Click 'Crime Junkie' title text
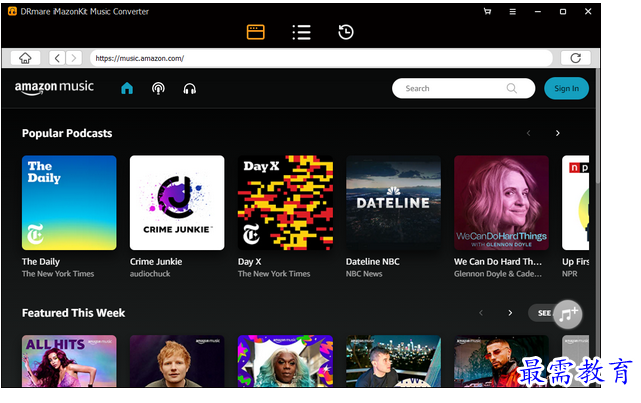641x403 pixels. 156,262
